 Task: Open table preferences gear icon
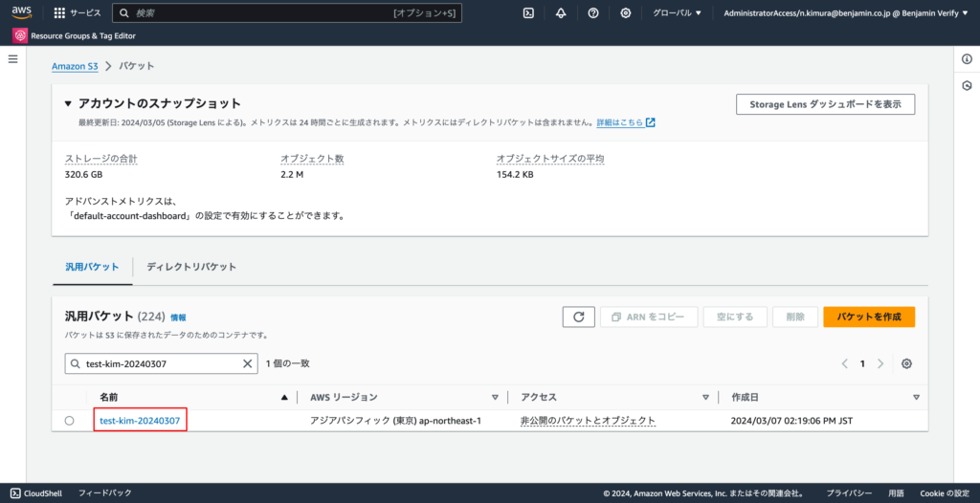click(907, 363)
